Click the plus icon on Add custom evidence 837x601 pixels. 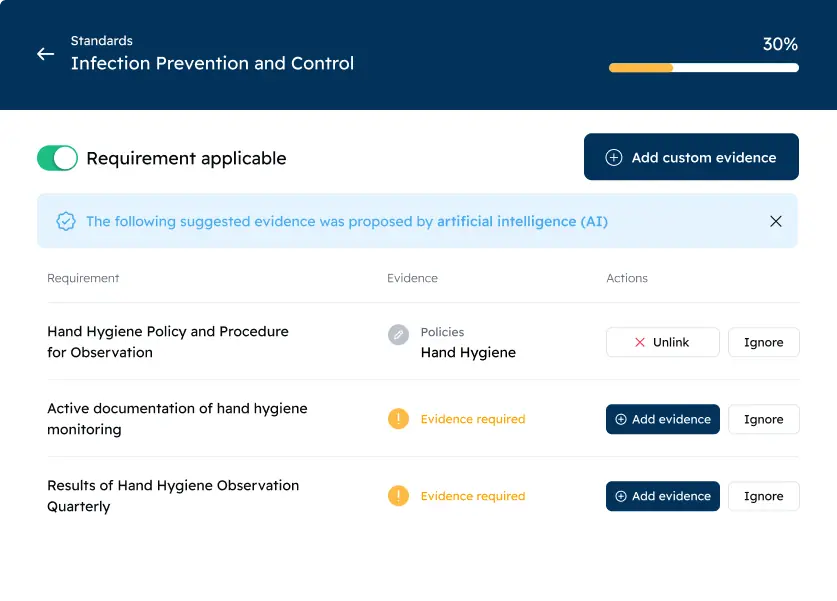coord(614,158)
